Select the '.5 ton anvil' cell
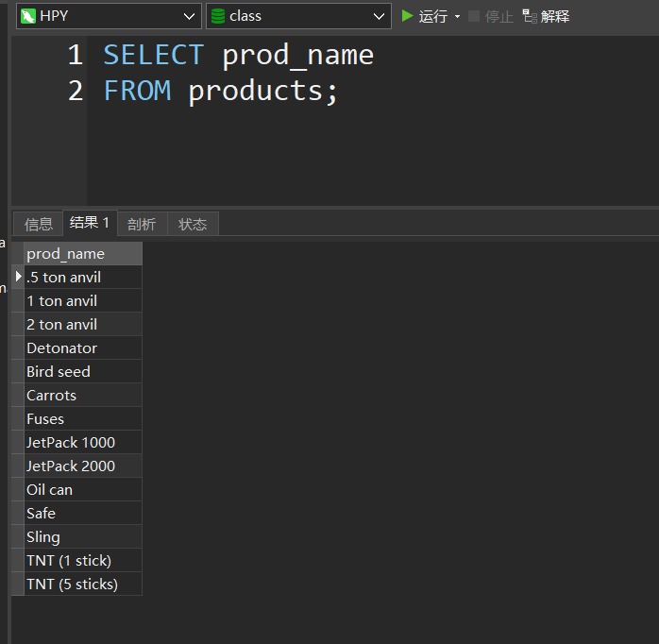Image resolution: width=659 pixels, height=644 pixels. pos(83,277)
